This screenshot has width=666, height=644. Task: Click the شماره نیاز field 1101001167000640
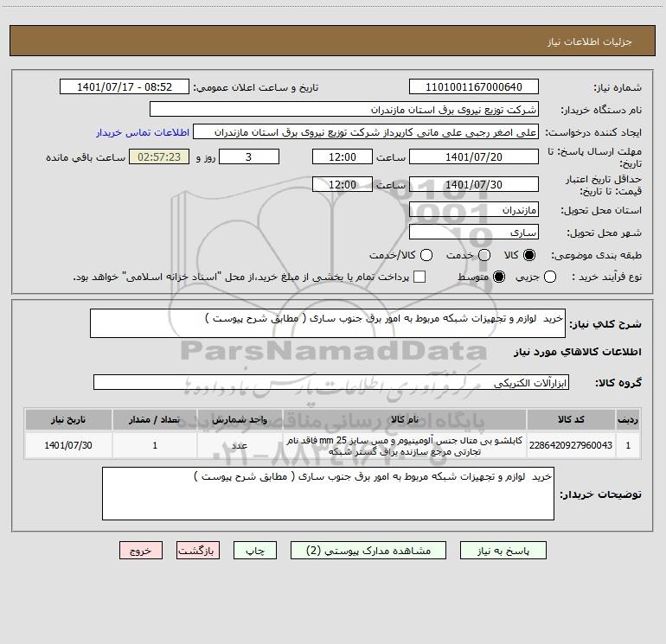(474, 87)
